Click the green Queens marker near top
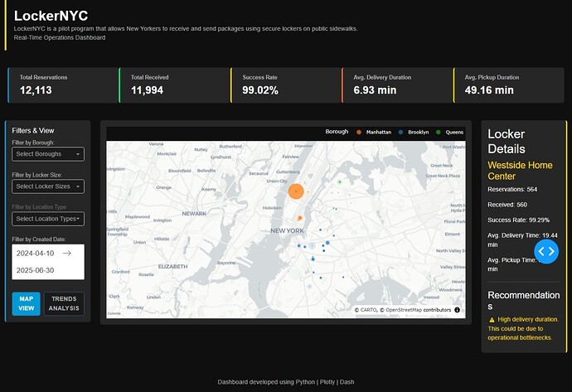 click(340, 181)
